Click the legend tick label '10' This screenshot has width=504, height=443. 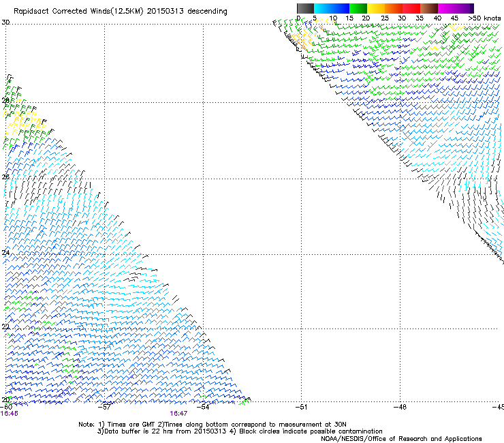[x=333, y=18]
